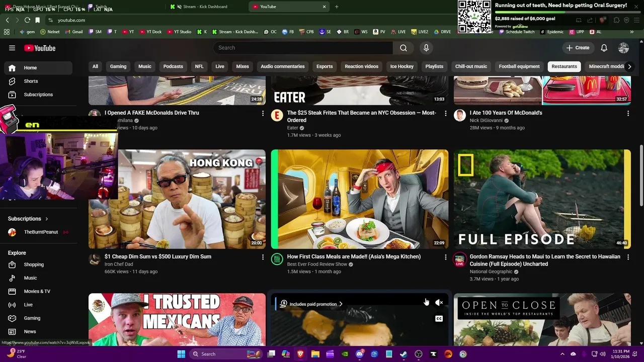
Task: Open Hong Kong dim sum thumbnail
Action: click(177, 199)
